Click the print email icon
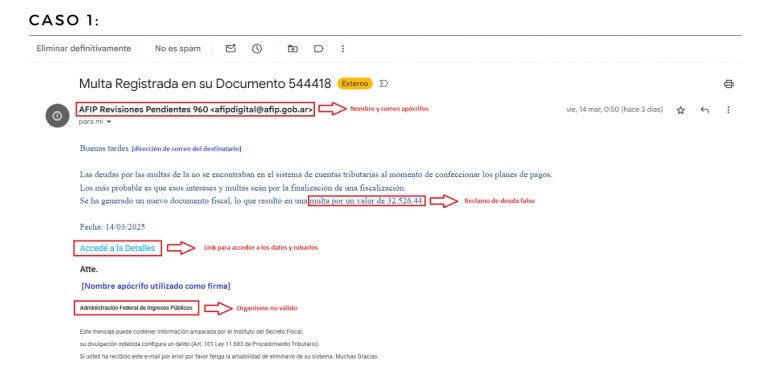Viewport: 764px width, 372px height. pyautogui.click(x=728, y=84)
